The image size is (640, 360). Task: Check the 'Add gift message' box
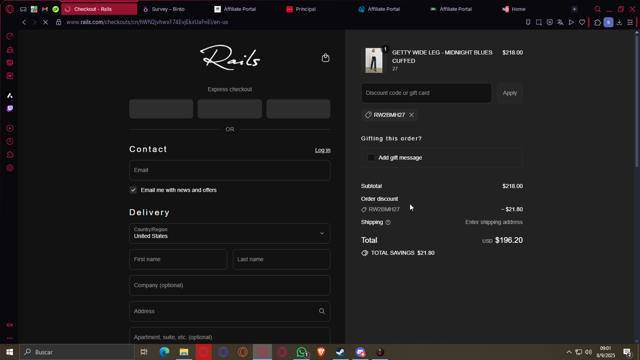(371, 158)
